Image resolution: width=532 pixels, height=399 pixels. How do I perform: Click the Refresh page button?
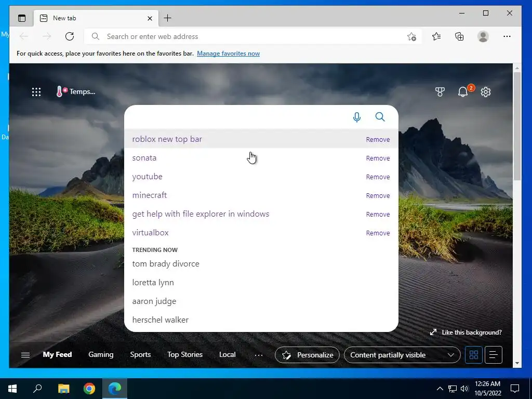click(x=70, y=36)
